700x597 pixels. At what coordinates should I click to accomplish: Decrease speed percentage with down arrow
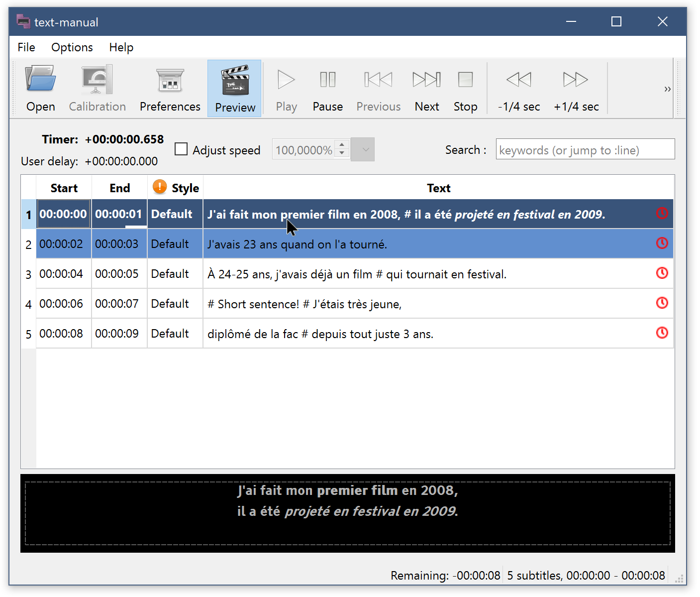(342, 153)
